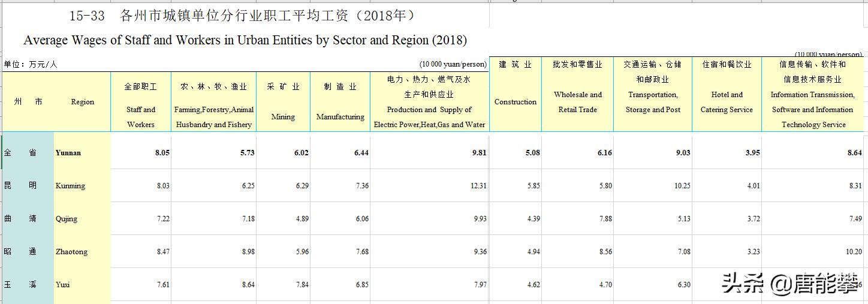Select the '全 省' cell
Screen dimensions: 868x304
click(20, 152)
